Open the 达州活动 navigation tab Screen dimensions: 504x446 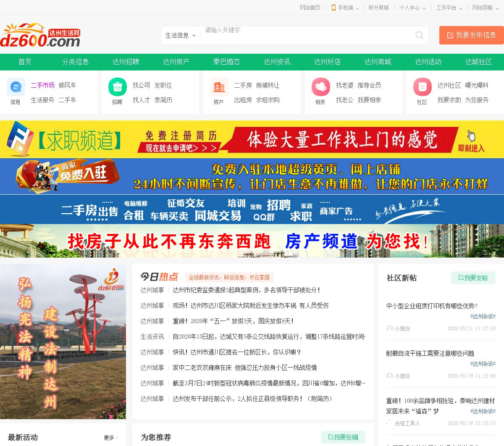click(x=428, y=62)
